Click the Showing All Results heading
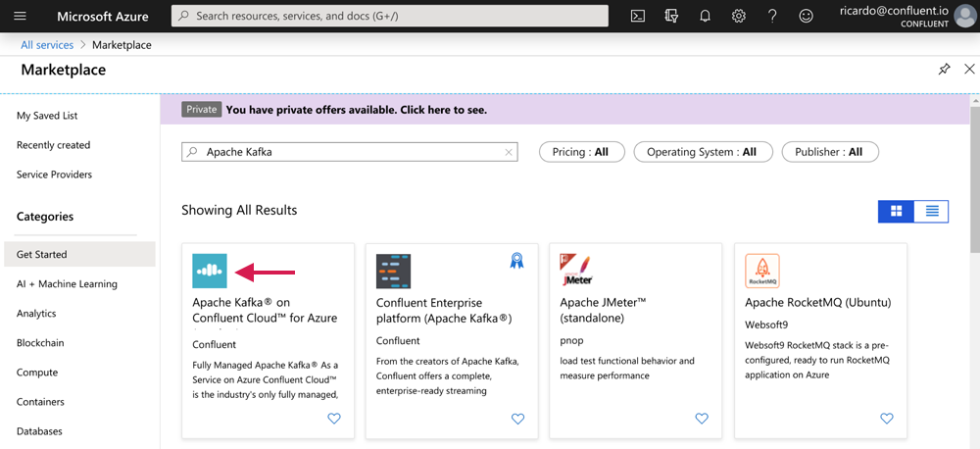 click(x=239, y=210)
